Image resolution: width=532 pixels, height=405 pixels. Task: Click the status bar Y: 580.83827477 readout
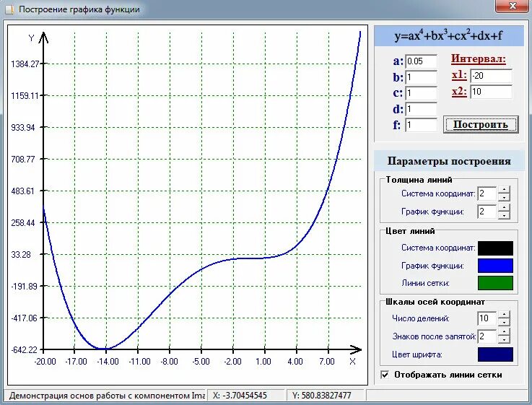322,396
